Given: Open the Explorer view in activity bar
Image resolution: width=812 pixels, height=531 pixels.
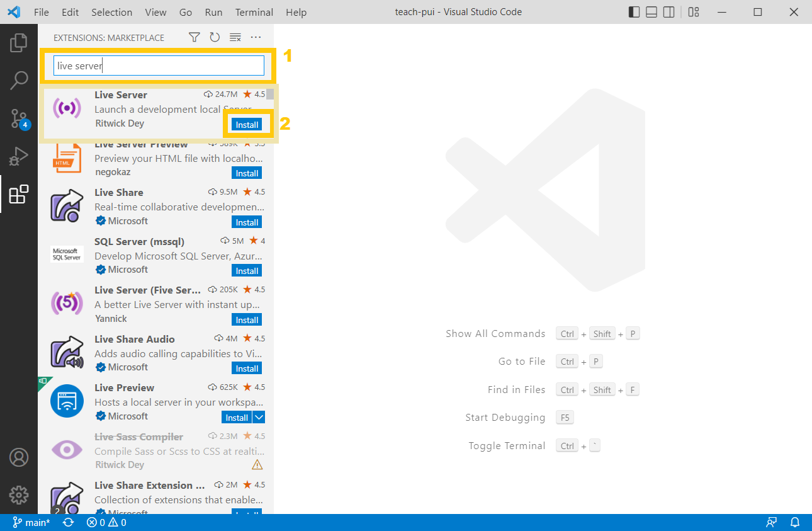Looking at the screenshot, I should click(19, 43).
